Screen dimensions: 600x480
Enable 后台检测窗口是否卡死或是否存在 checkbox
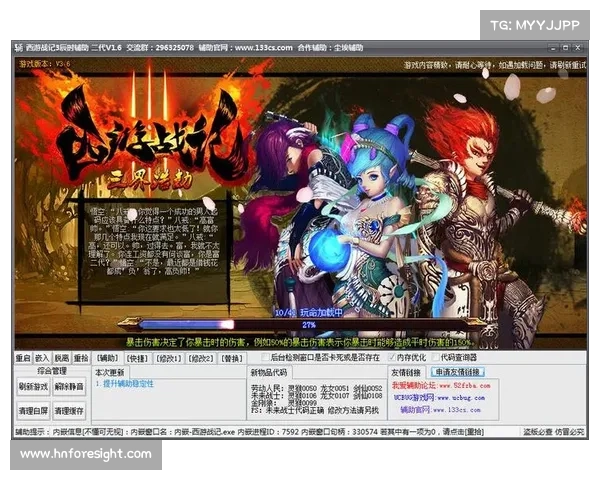tap(266, 358)
